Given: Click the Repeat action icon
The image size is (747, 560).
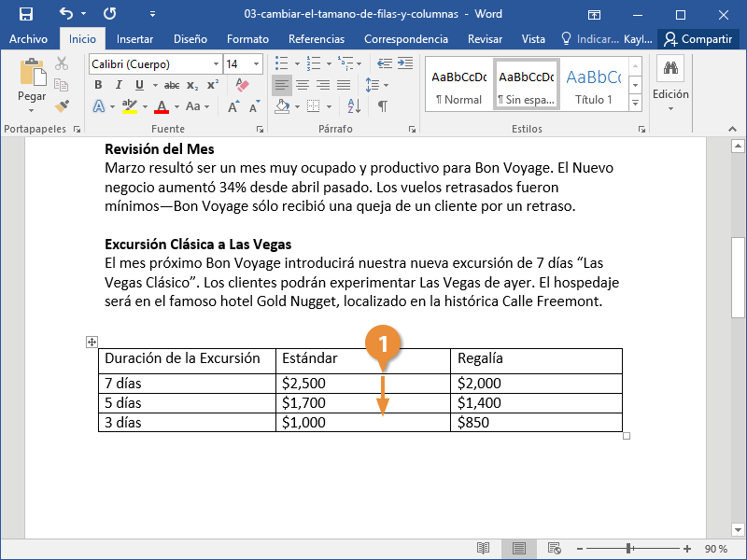Looking at the screenshot, I should [x=109, y=13].
